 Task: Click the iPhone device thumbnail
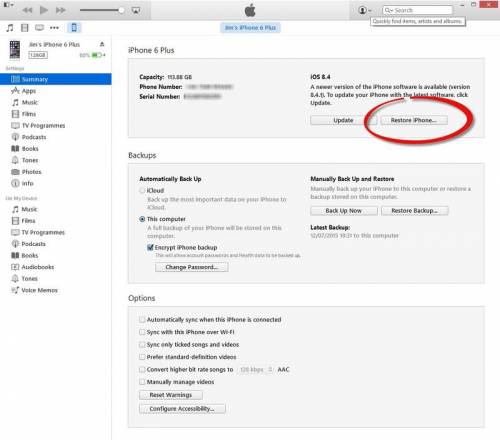coord(15,50)
